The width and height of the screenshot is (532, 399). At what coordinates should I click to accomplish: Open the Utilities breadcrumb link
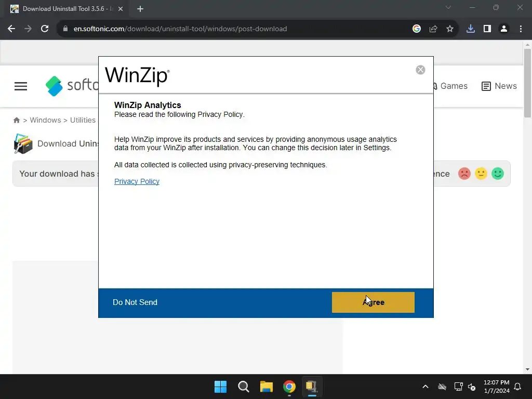83,120
